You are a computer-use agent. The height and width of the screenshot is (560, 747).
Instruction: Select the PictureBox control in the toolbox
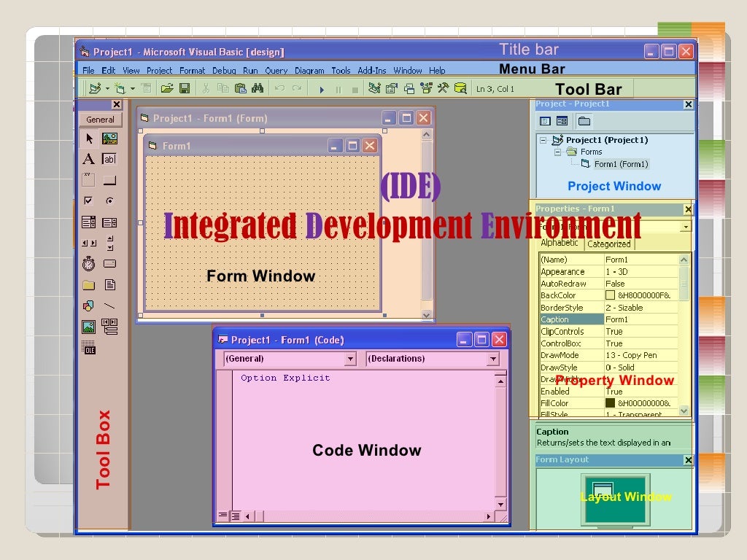(110, 139)
